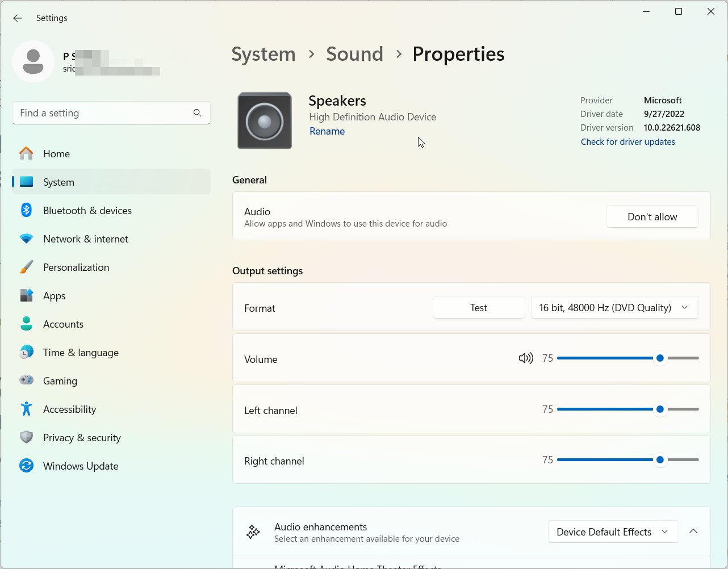This screenshot has height=569, width=728.
Task: Click the Accounts person icon
Action: (x=26, y=324)
